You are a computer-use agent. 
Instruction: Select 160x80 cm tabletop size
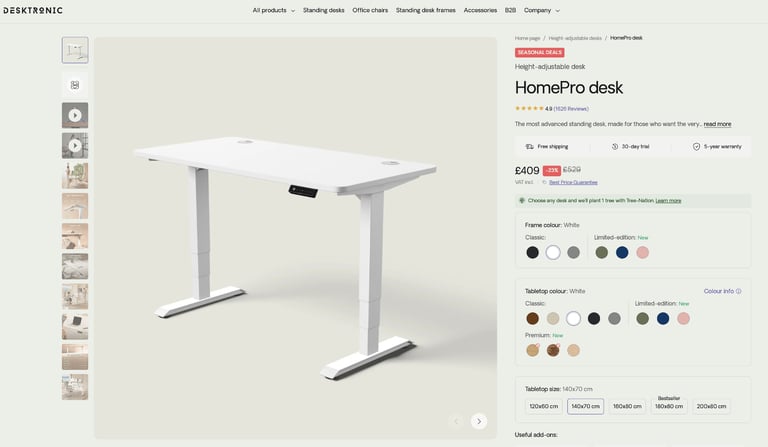[627, 406]
